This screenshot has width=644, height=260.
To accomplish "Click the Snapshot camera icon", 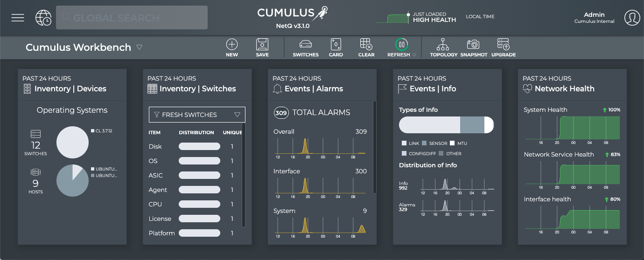I will click(x=474, y=45).
